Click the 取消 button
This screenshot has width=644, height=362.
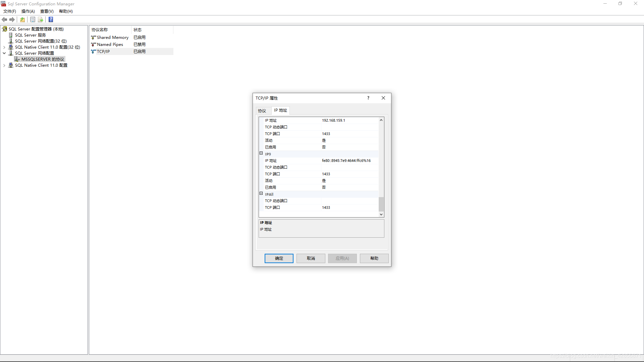click(311, 258)
